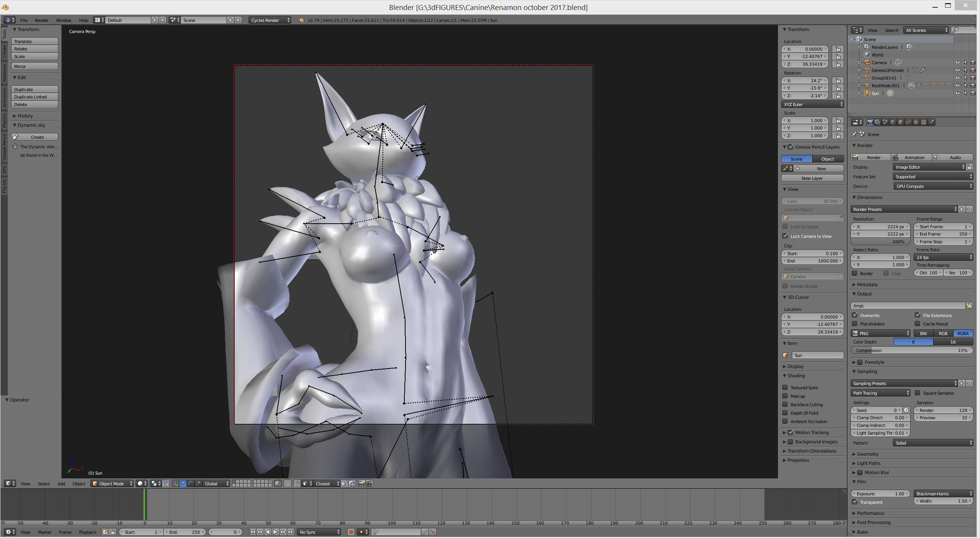Enable the rotate manipulator arc icon
Screen dimensions: 980x538
(191, 483)
